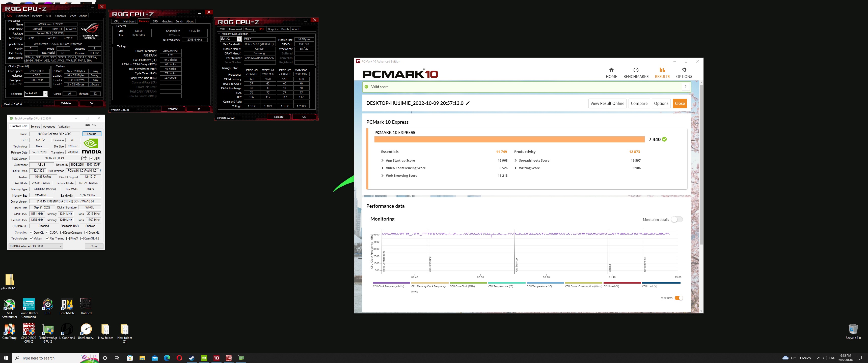Click the orange Close result button
The image size is (868, 363).
pyautogui.click(x=680, y=103)
